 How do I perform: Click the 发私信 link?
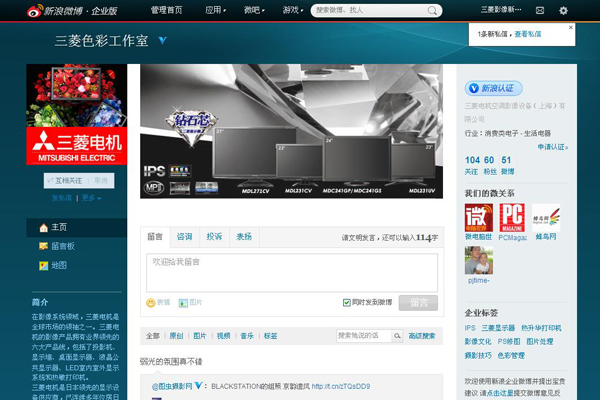coord(62,198)
